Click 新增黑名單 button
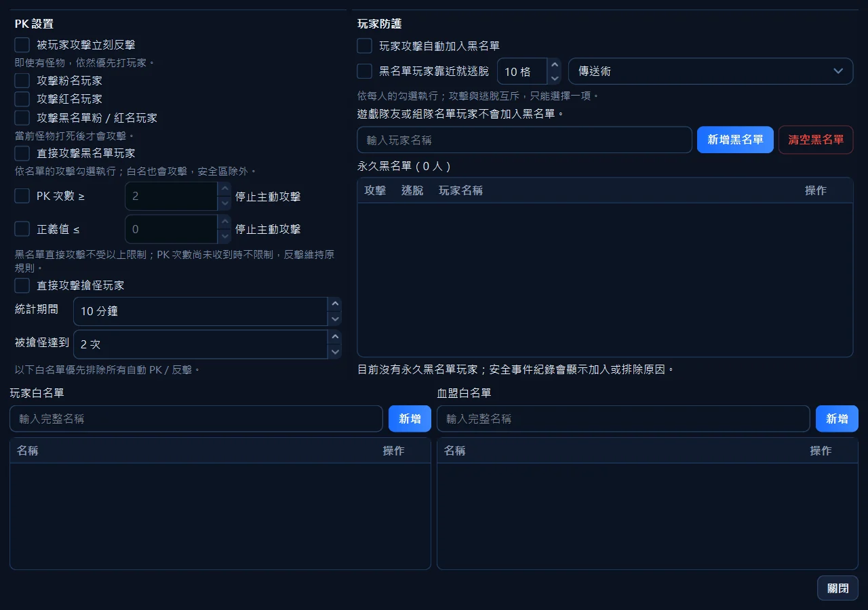This screenshot has height=610, width=868. coord(735,140)
